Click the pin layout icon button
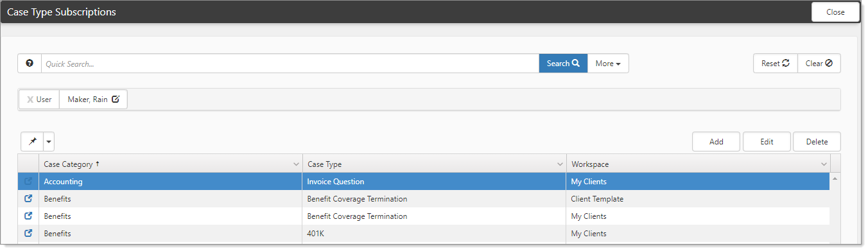 point(32,142)
